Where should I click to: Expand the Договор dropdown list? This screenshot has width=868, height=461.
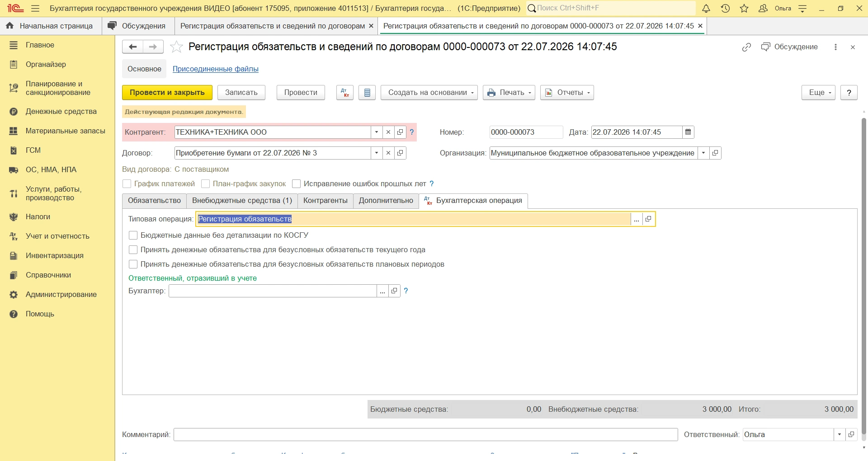377,153
